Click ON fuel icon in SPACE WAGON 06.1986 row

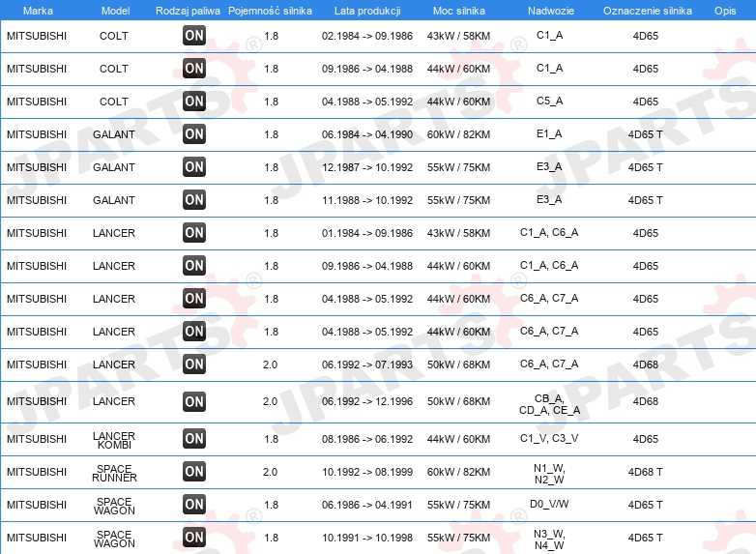point(194,505)
